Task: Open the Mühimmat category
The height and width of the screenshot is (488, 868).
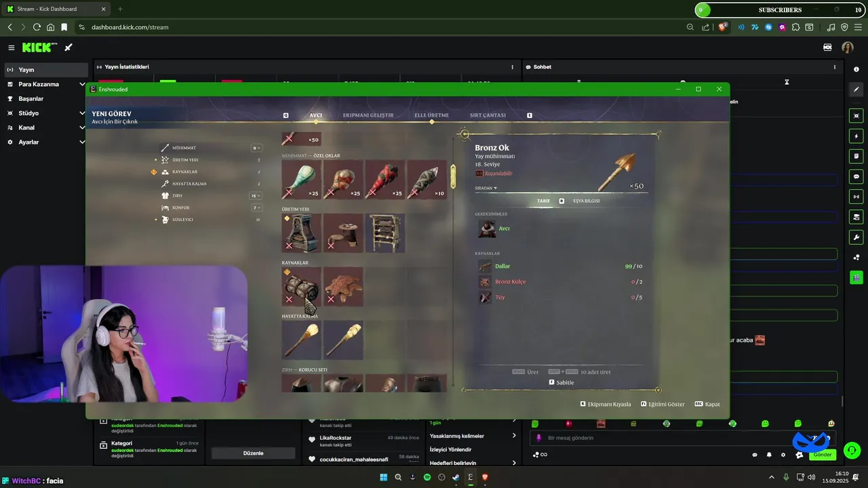Action: 184,148
